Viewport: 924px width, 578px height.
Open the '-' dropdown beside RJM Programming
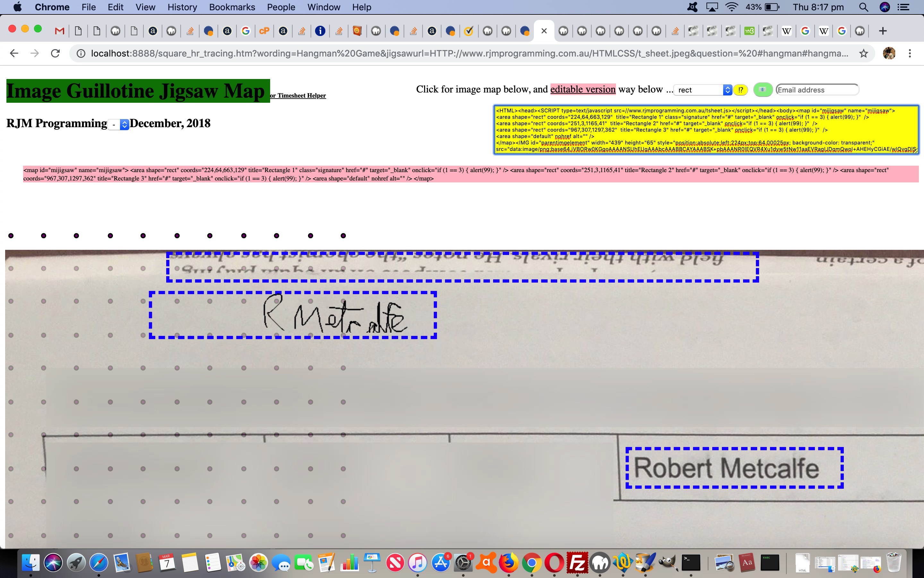tap(119, 125)
